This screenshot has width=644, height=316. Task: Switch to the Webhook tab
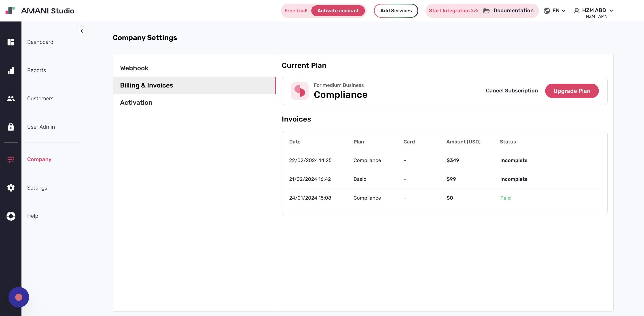pyautogui.click(x=134, y=68)
